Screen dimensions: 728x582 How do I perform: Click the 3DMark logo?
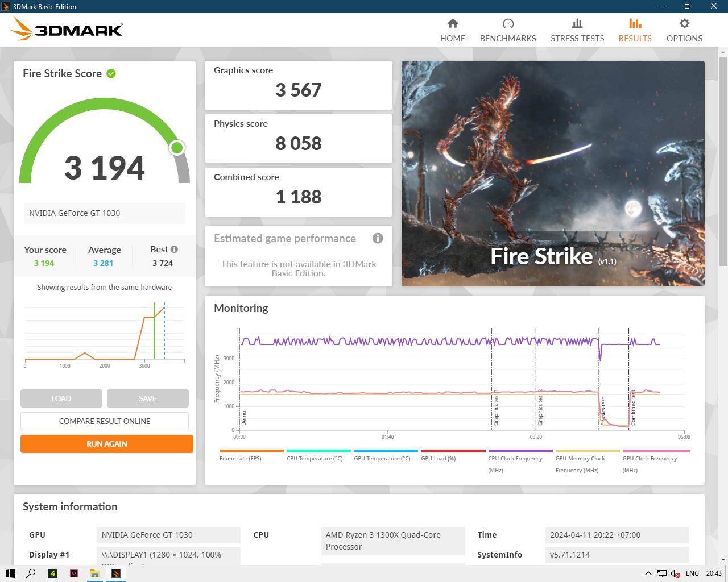point(67,29)
